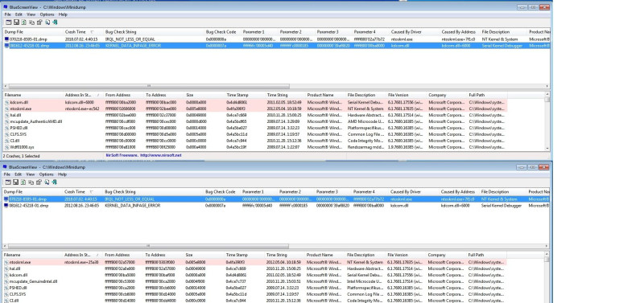Sort by Filename column in upper driver list
644x303 pixels.
(x=33, y=95)
